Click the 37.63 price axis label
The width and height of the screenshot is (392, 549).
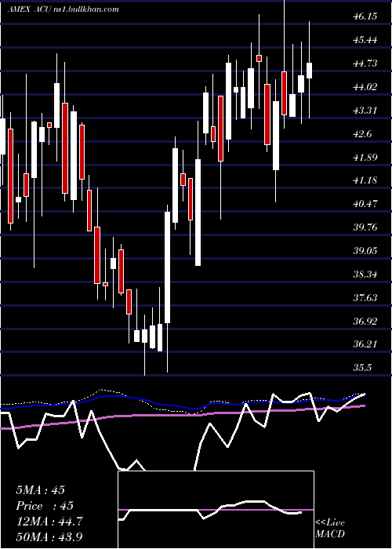click(365, 297)
